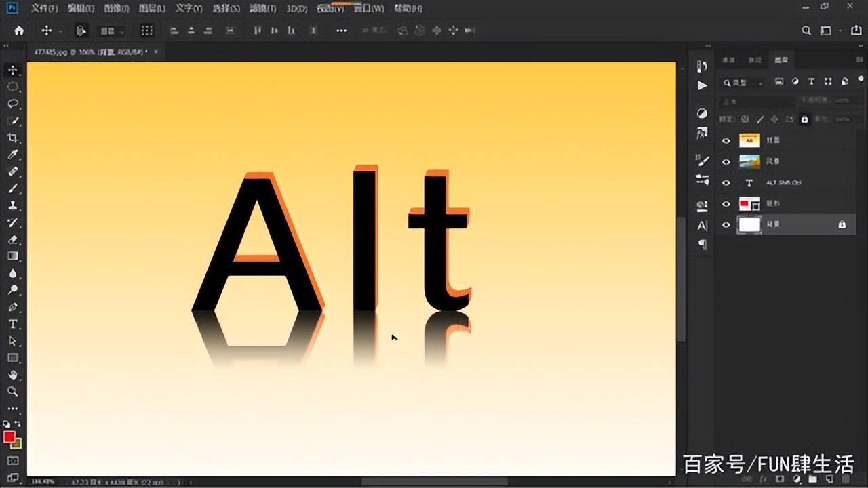This screenshot has width=868, height=488.
Task: Open the auto-select target dropdown in options bar
Action: pos(113,31)
